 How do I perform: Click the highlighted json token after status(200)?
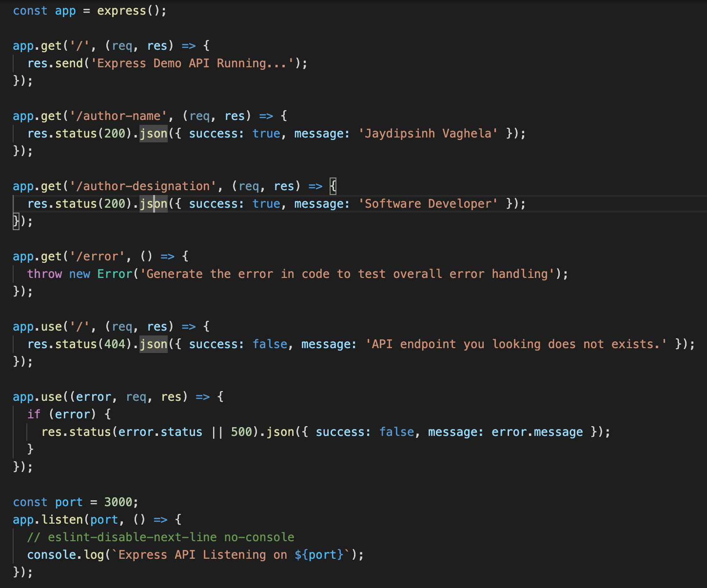coord(153,133)
